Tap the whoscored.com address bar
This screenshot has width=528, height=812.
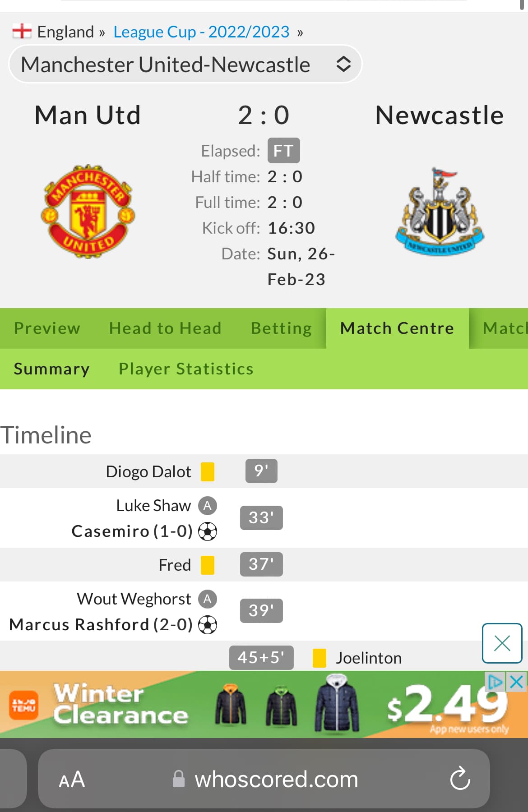pyautogui.click(x=275, y=780)
